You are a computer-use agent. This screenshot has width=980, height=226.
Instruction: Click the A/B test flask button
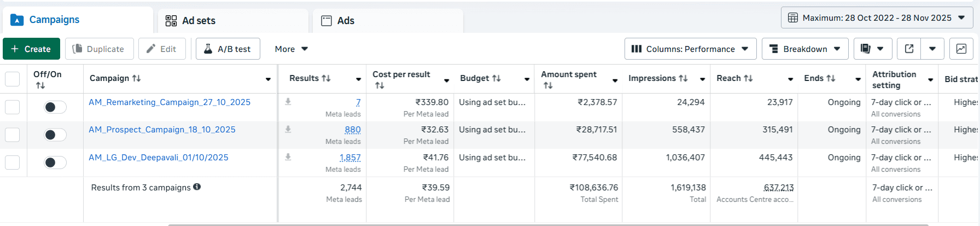(227, 49)
